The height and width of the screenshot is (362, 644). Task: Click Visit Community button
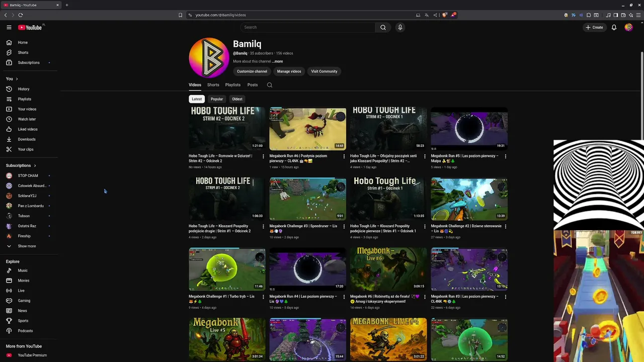coord(324,71)
